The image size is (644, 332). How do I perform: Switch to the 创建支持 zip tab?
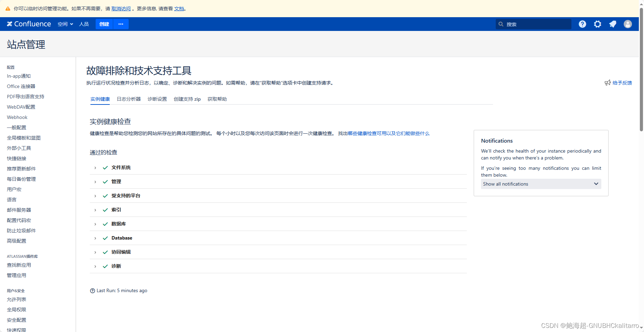tap(187, 99)
